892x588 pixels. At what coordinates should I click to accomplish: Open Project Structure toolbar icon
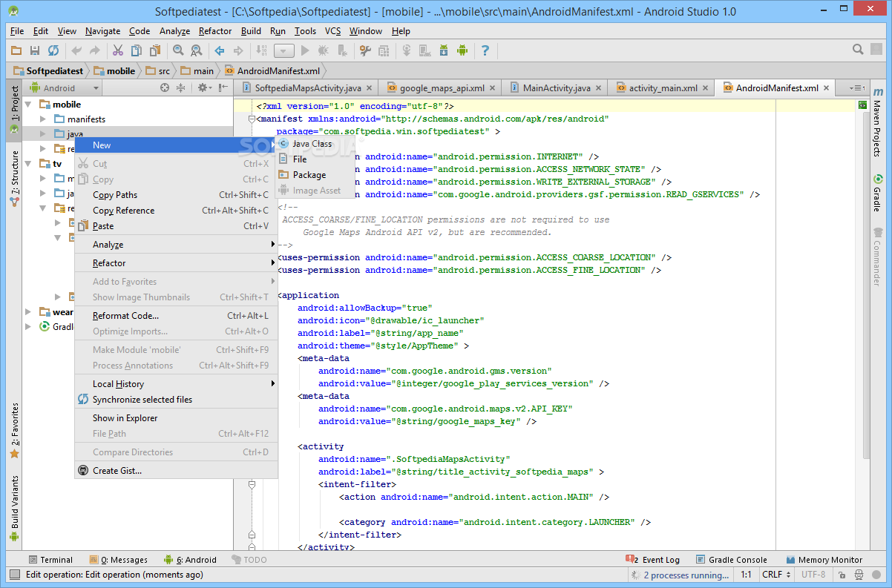click(384, 50)
